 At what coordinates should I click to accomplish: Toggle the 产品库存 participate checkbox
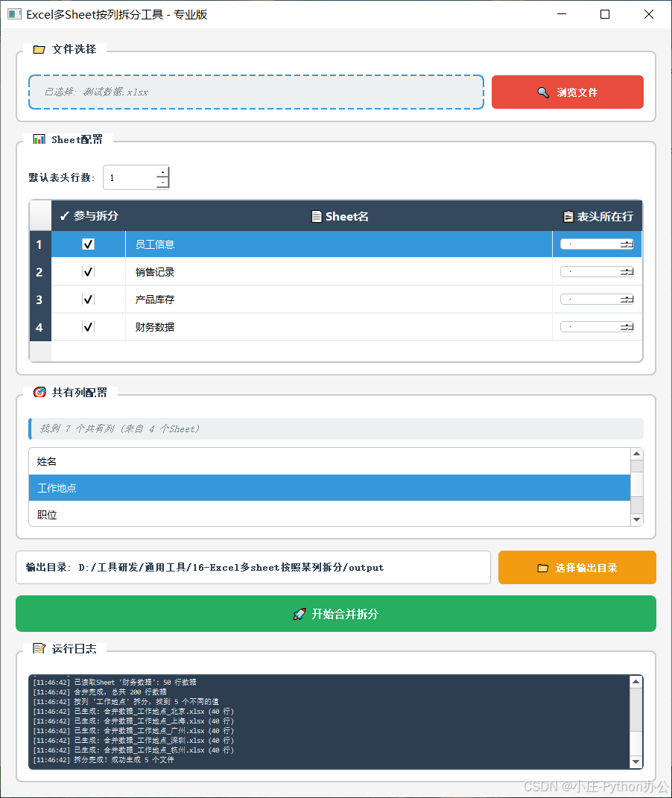[88, 300]
